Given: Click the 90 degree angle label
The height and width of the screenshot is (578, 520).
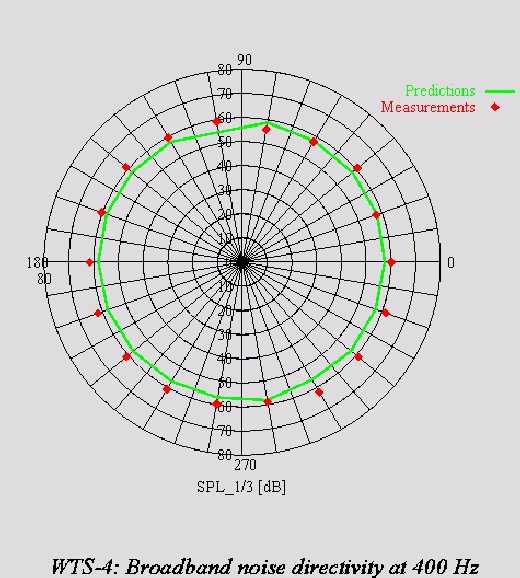Looking at the screenshot, I should click(x=244, y=60).
